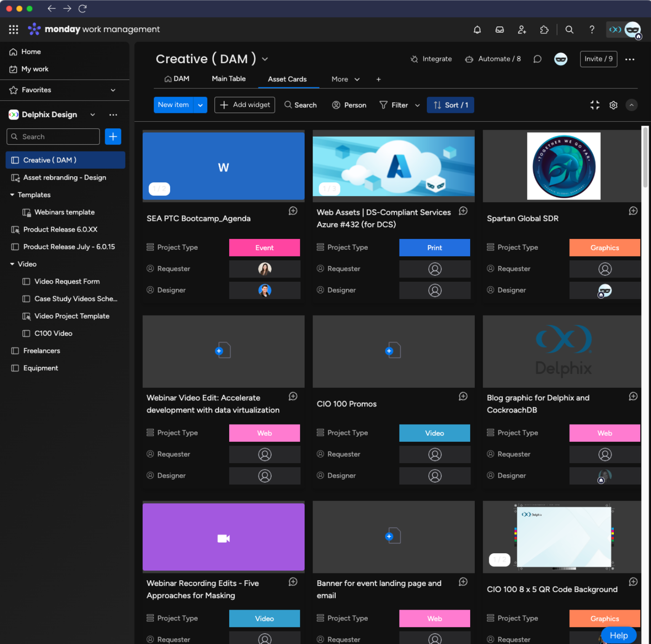The width and height of the screenshot is (651, 644).
Task: Go back with browser back arrow
Action: 52,8
